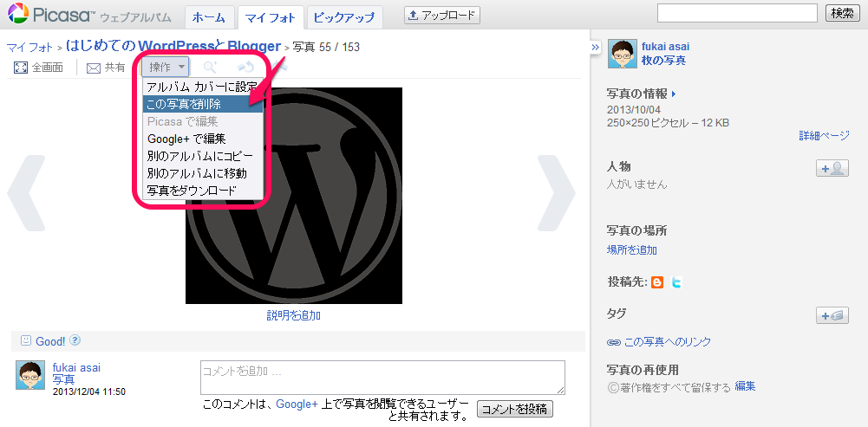This screenshot has width=868, height=427.
Task: Click the add tag button beside タグ
Action: (832, 315)
